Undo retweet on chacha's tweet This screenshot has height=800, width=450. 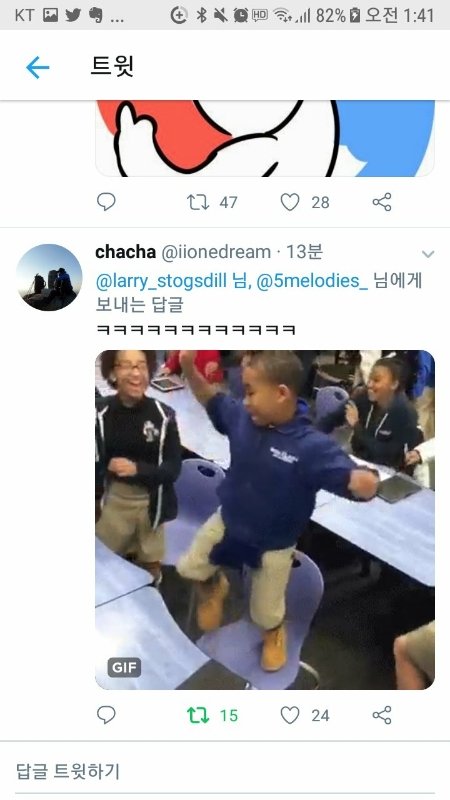coord(198,715)
